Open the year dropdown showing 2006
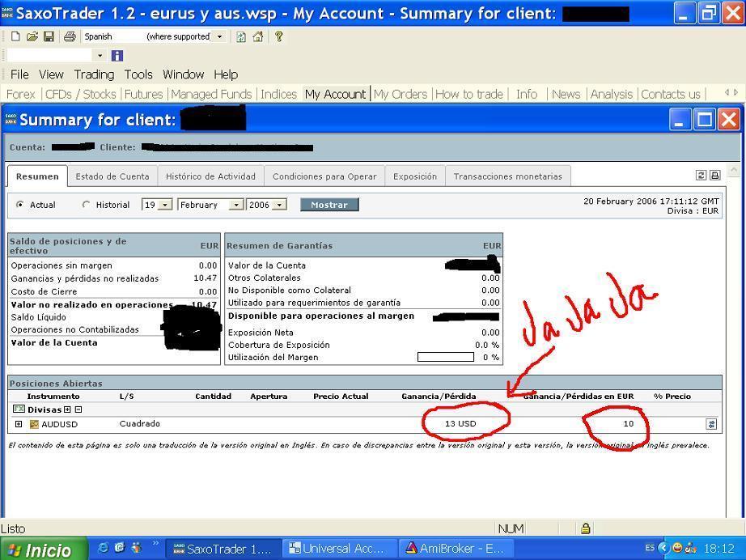 (280, 205)
